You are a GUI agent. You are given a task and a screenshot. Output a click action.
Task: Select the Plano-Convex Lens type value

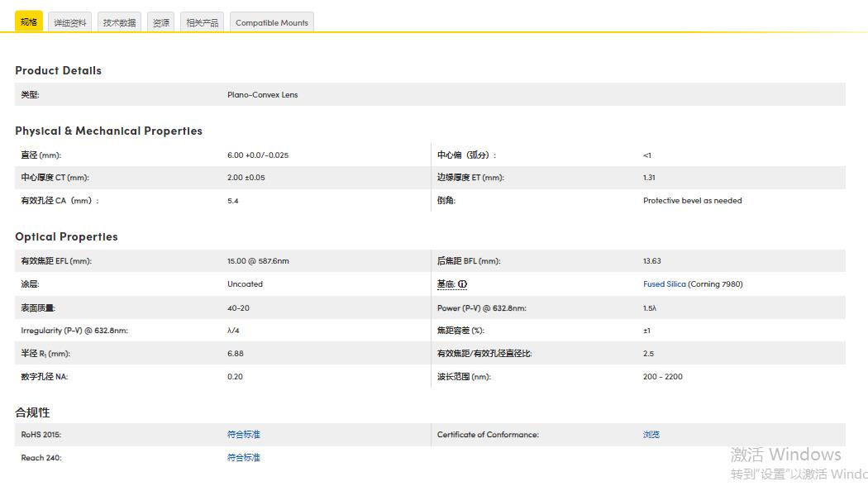262,95
